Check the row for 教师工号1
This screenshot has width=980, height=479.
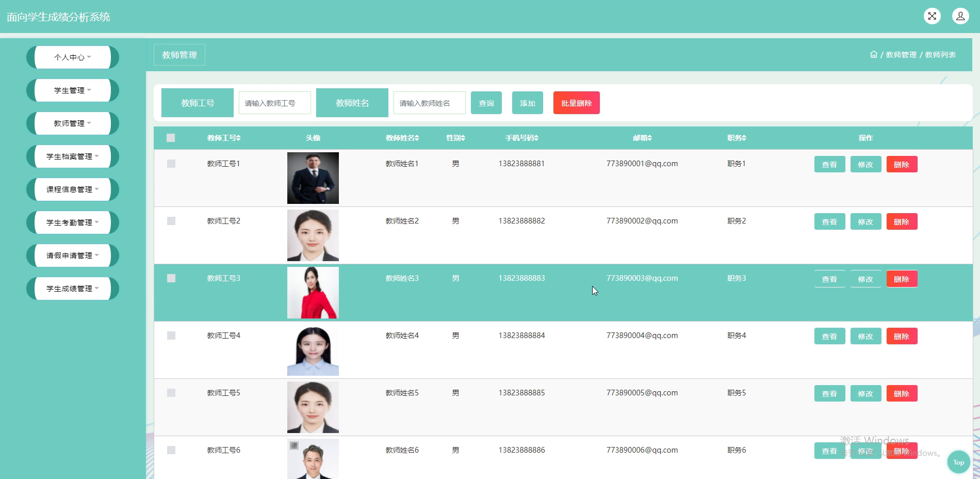171,164
